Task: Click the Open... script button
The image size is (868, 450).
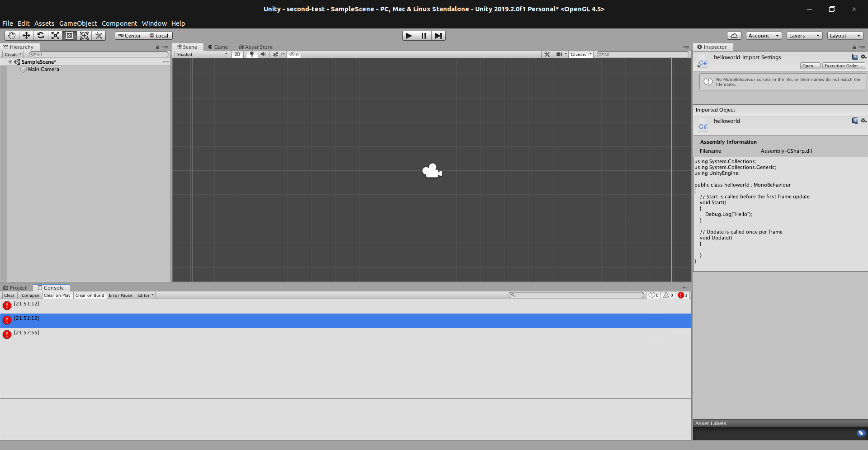Action: point(810,66)
